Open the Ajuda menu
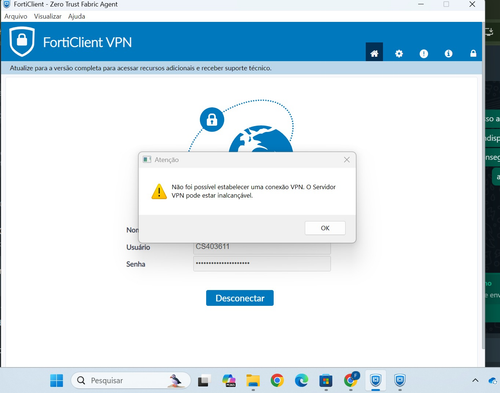500x393 pixels. coord(77,16)
